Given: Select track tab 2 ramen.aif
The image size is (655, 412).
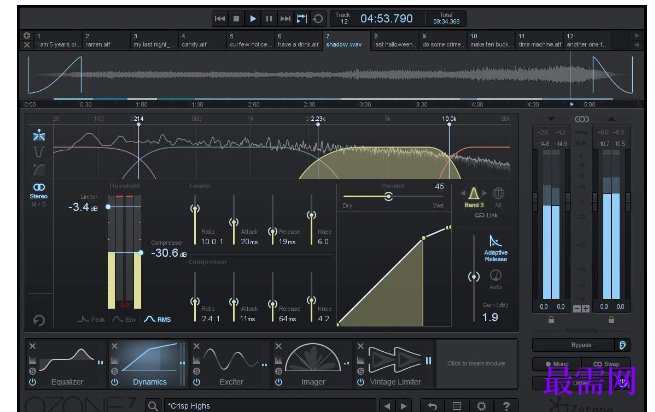Looking at the screenshot, I should (x=106, y=41).
